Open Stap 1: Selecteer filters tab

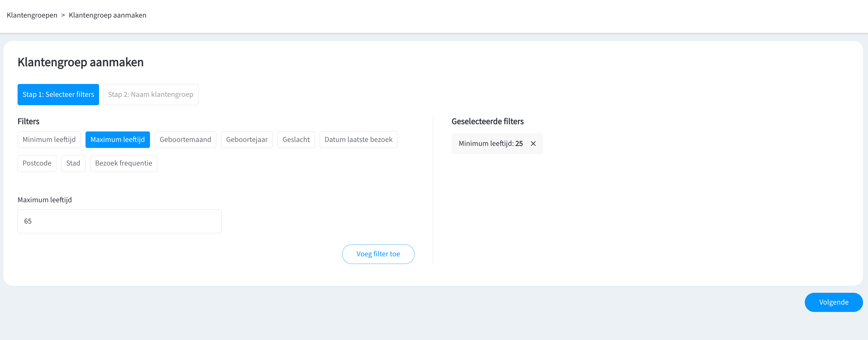point(58,94)
